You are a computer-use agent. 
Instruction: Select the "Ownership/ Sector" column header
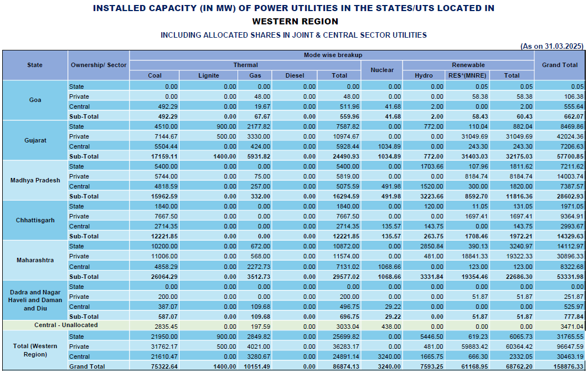[x=99, y=65]
